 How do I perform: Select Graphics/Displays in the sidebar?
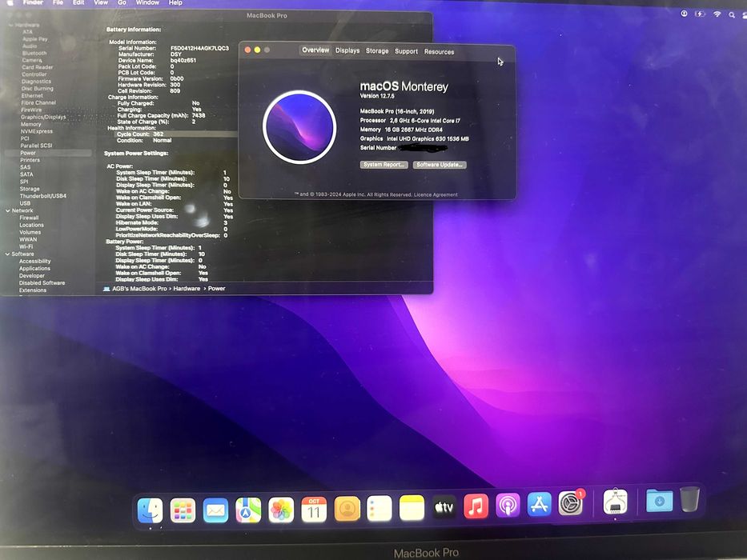point(43,117)
